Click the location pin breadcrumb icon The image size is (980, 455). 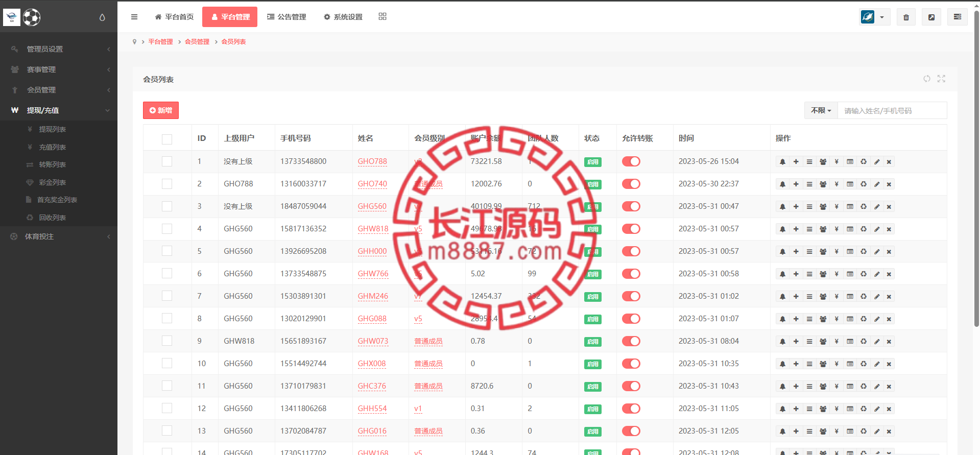point(134,42)
